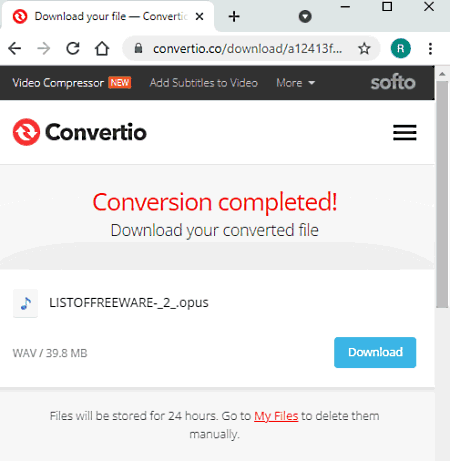The image size is (450, 461).
Task: Open Chrome three-dot menu
Action: [430, 49]
